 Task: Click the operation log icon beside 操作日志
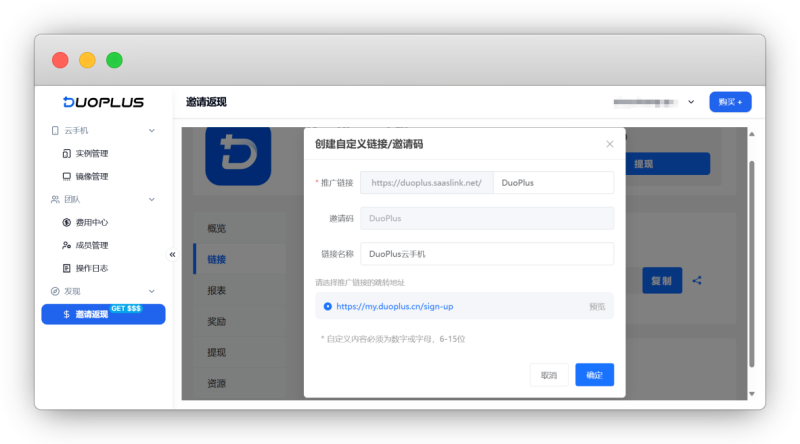[x=66, y=268]
